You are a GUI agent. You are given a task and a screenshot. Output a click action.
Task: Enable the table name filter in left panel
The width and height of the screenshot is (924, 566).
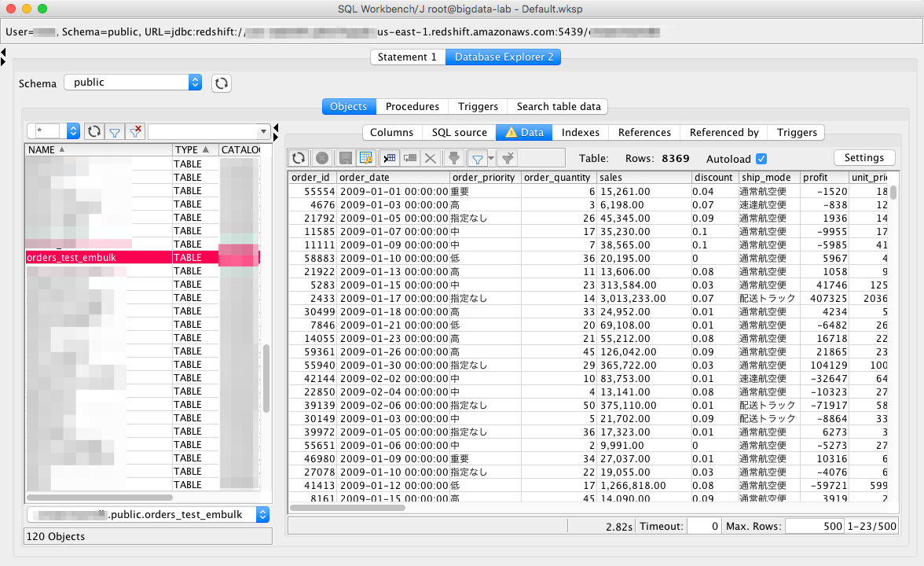tap(115, 131)
